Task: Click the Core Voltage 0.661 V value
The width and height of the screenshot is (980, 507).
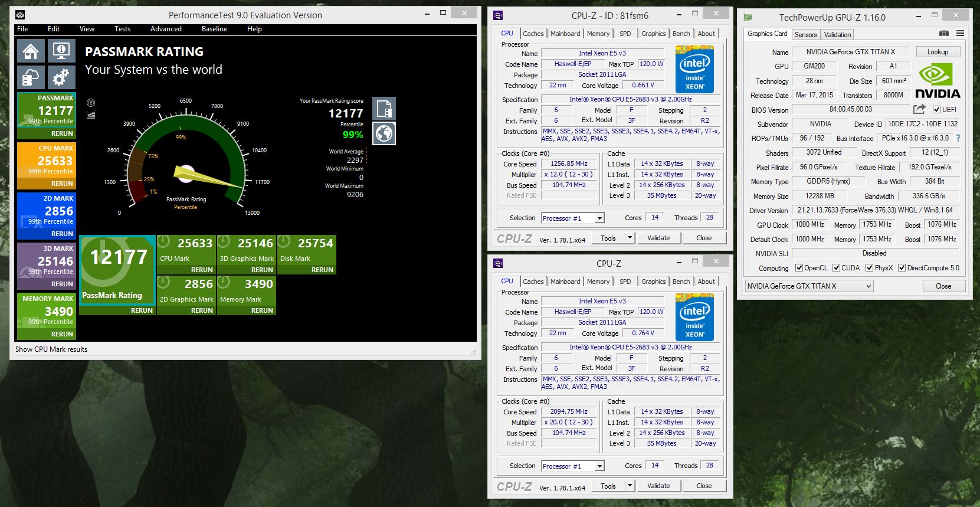Action: pyautogui.click(x=643, y=85)
